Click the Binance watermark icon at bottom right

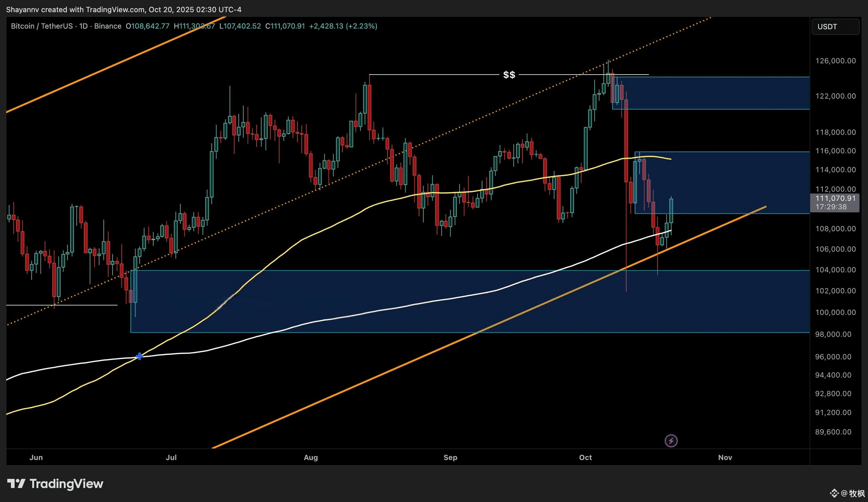tap(834, 494)
